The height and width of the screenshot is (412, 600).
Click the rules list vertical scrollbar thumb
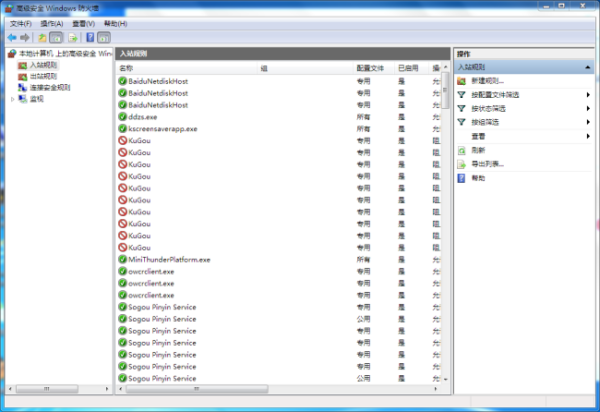pos(445,90)
